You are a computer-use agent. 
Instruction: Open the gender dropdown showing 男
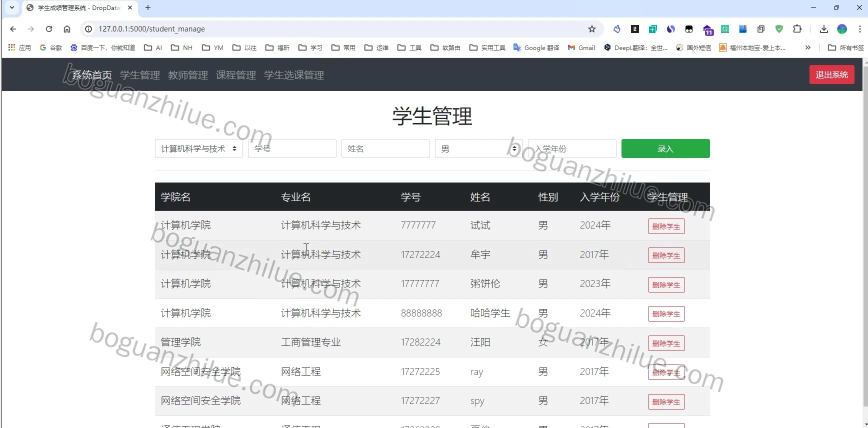[x=478, y=148]
